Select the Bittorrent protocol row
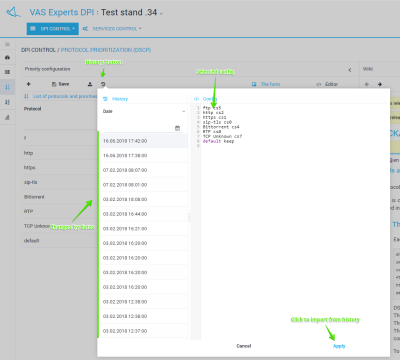This screenshot has height=360, width=400. tap(59, 197)
